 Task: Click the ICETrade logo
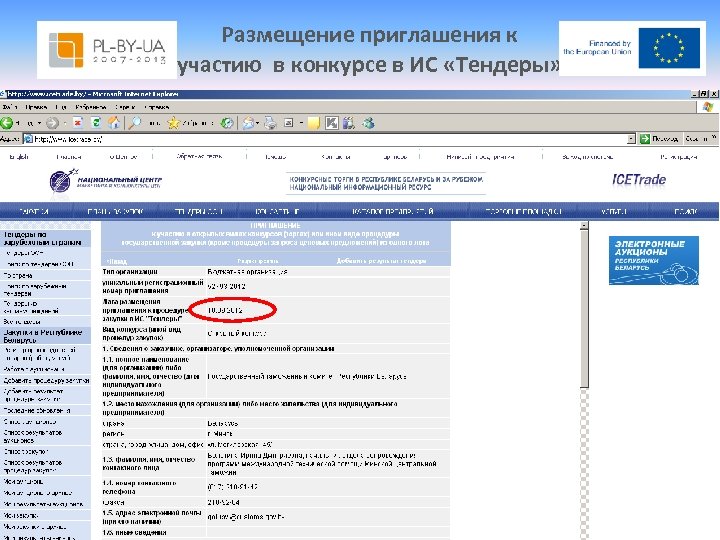click(639, 180)
